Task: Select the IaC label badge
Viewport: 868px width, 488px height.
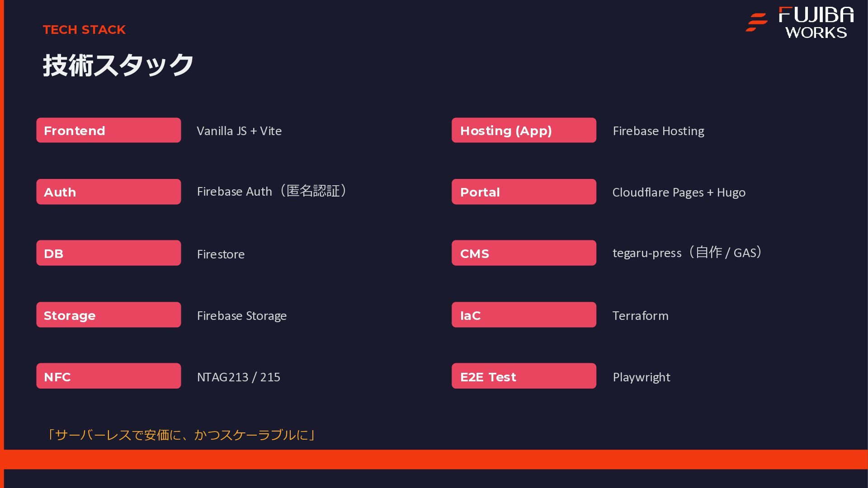Action: pos(524,315)
